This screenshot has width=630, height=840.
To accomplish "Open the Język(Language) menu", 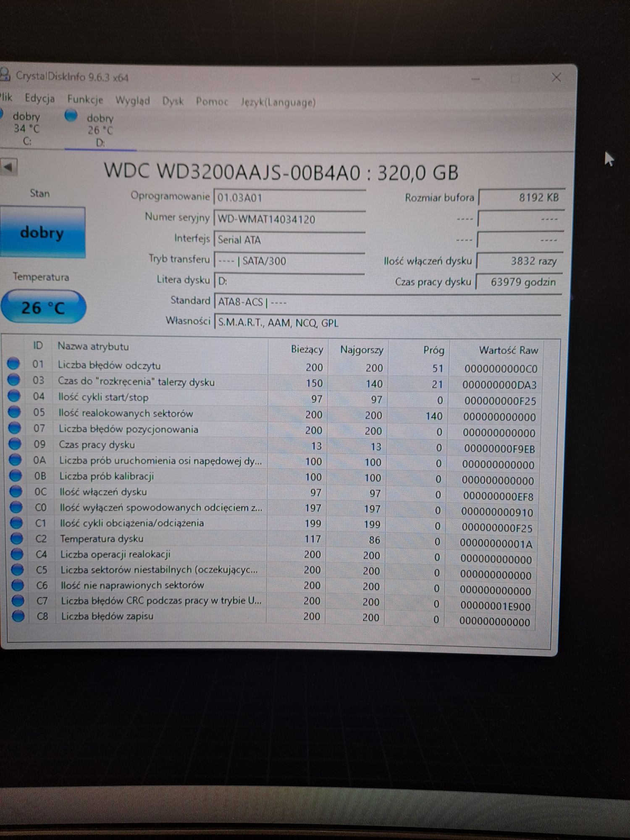I will [278, 102].
